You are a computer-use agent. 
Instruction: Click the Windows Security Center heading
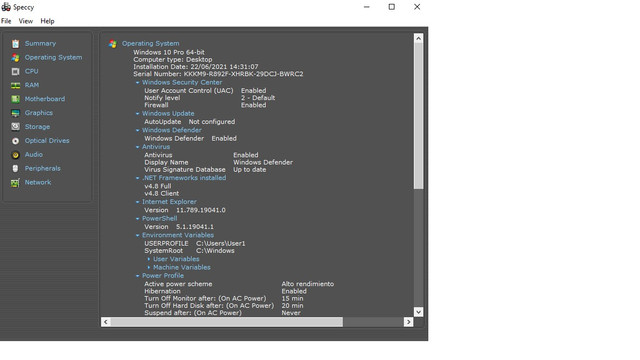182,82
